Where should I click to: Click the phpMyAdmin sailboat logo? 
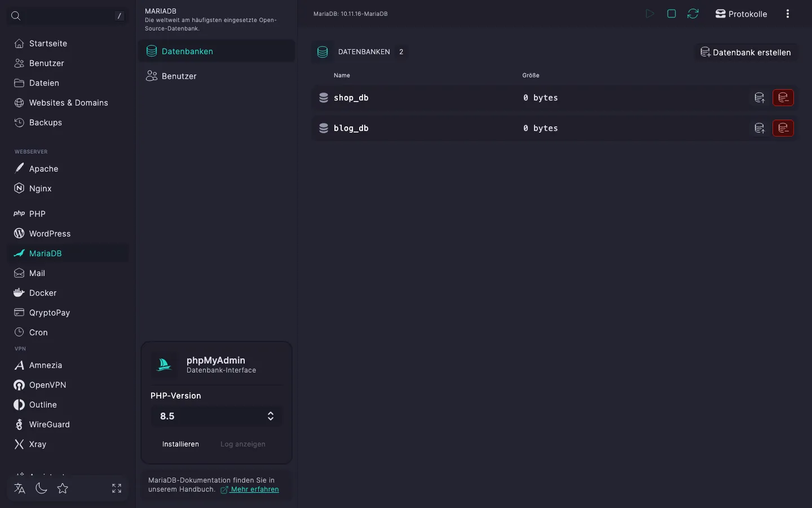pos(164,365)
